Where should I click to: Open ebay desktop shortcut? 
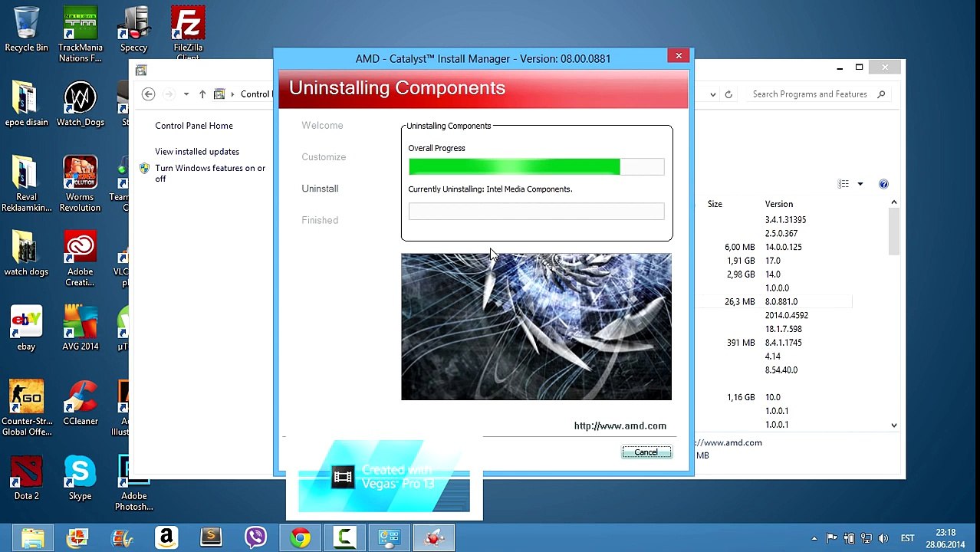pos(26,328)
